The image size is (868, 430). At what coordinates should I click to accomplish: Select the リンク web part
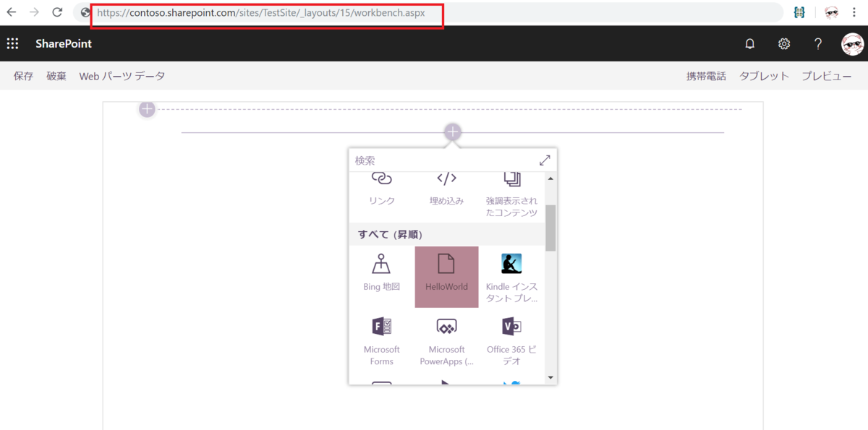coord(382,191)
